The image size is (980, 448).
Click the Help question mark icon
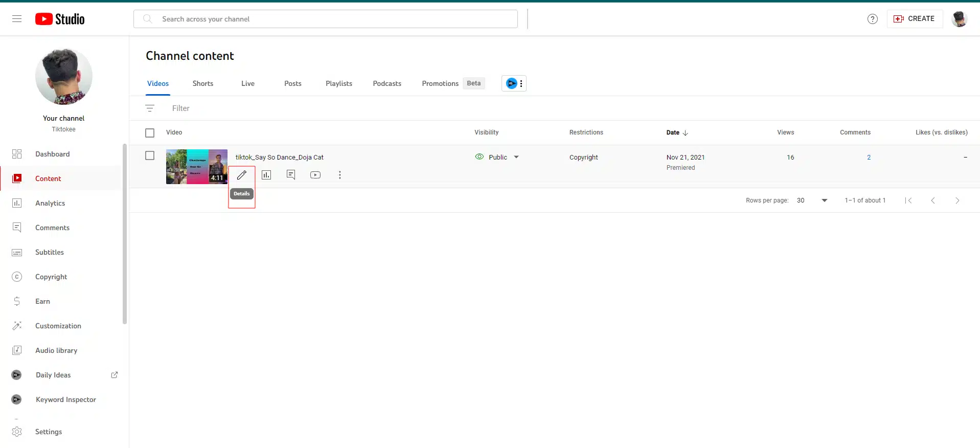(873, 19)
